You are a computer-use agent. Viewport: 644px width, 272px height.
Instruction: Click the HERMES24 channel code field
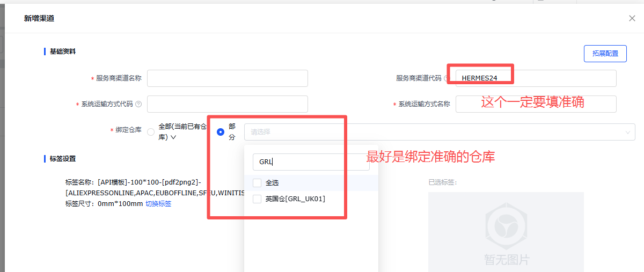point(535,78)
